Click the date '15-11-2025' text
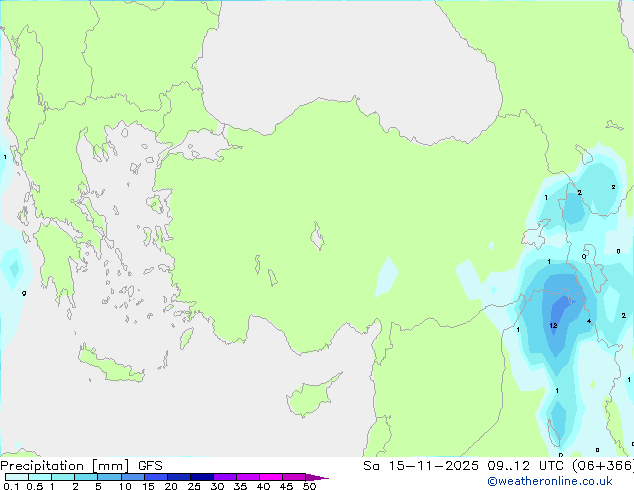 [433, 466]
